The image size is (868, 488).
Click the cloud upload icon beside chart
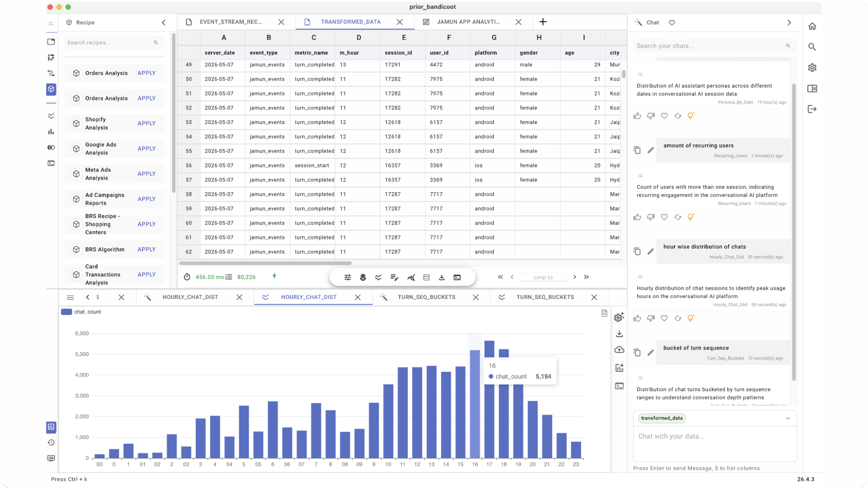tap(619, 350)
